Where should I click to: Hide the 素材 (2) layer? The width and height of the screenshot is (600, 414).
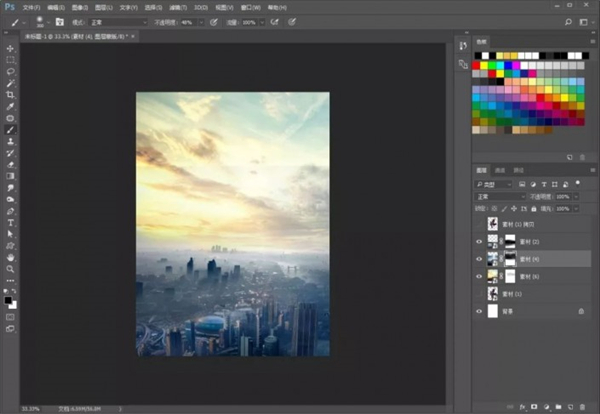(x=479, y=241)
